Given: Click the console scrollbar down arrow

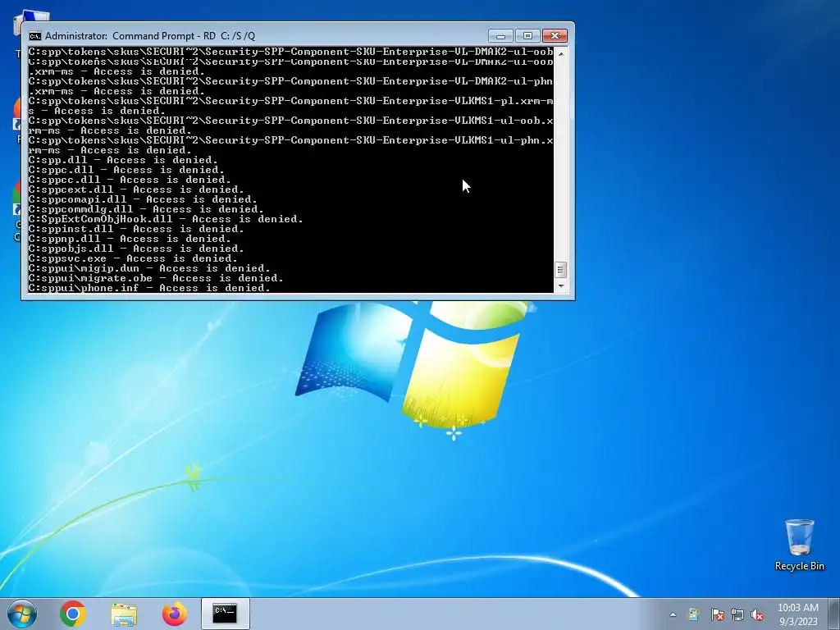Looking at the screenshot, I should point(560,286).
